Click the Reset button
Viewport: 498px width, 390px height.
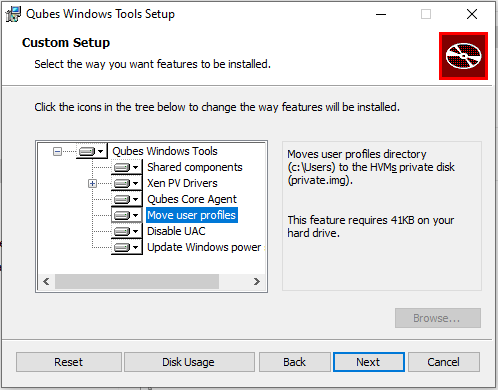(69, 362)
